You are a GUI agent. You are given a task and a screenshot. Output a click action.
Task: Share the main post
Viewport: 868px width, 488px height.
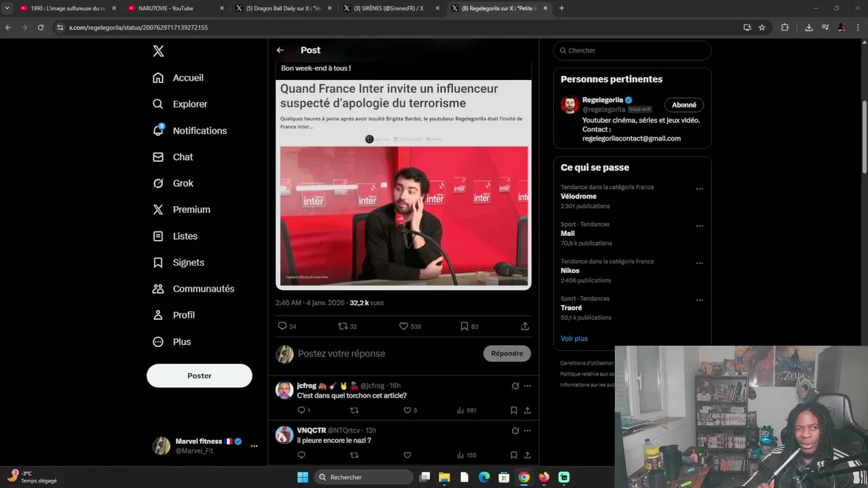[525, 326]
